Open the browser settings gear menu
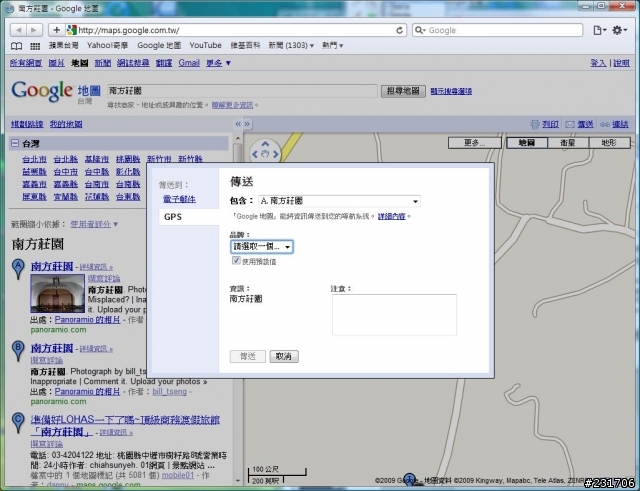640x491 pixels. pyautogui.click(x=619, y=30)
